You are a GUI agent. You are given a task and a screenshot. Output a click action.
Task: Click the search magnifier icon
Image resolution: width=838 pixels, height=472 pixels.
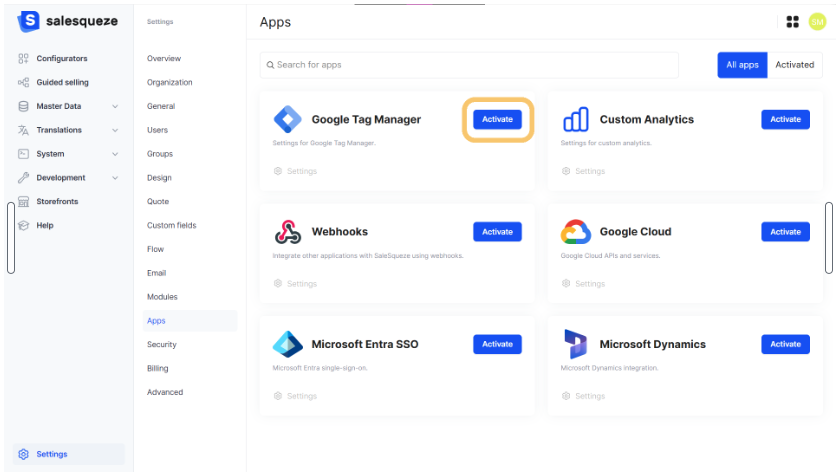tap(270, 65)
